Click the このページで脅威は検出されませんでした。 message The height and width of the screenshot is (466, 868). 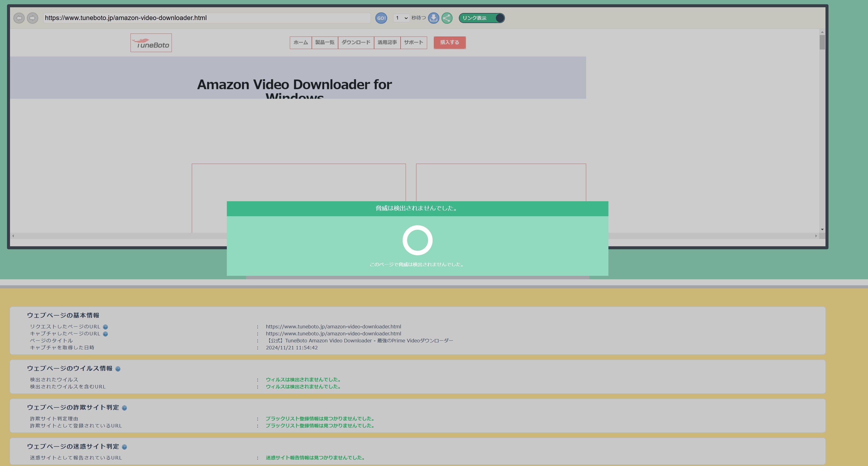[x=417, y=265]
